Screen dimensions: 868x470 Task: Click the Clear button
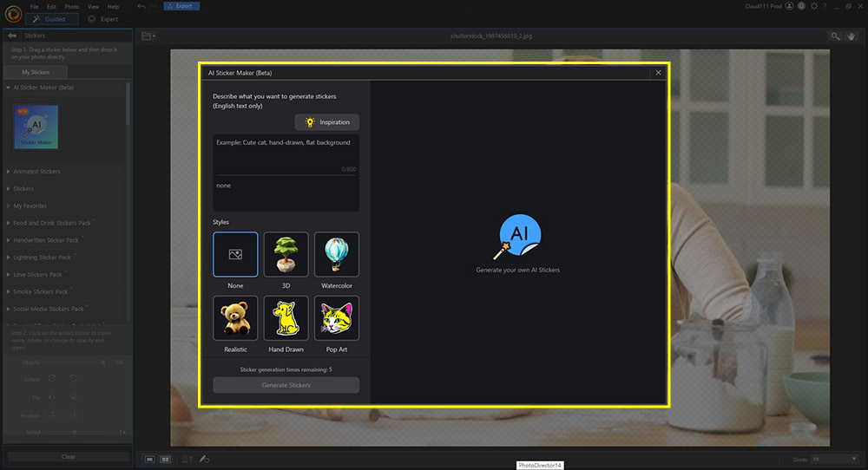68,457
